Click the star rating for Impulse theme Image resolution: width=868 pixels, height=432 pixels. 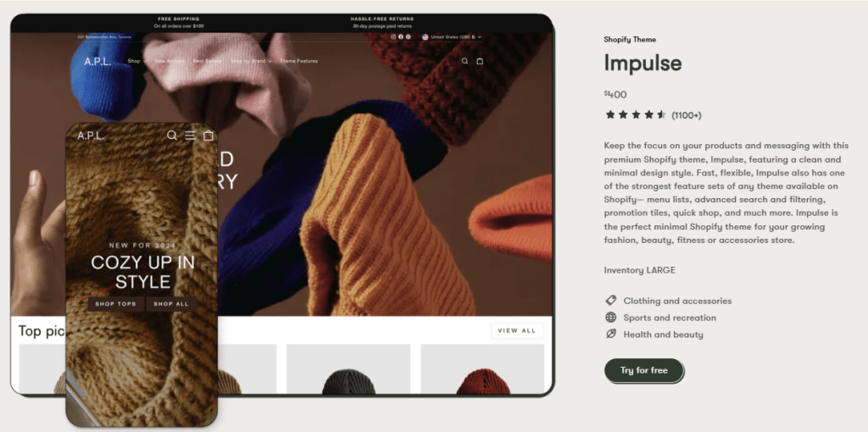(x=636, y=115)
